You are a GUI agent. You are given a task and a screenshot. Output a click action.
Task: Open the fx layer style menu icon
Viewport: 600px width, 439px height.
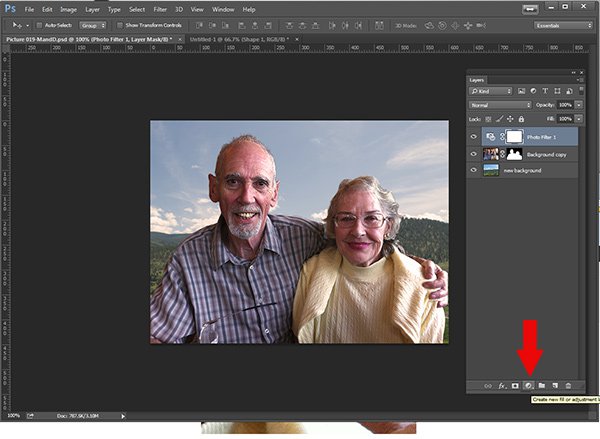click(x=502, y=385)
